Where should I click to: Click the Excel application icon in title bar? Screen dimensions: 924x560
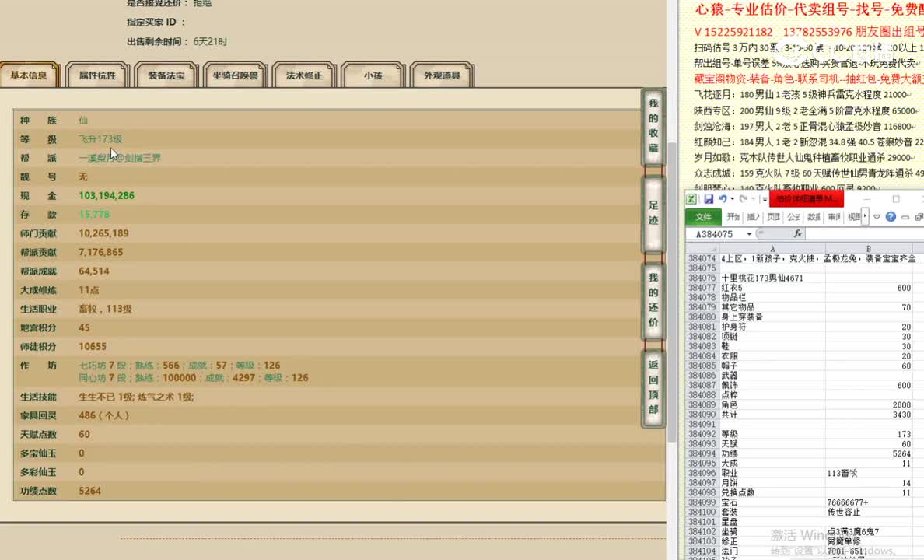(x=691, y=199)
